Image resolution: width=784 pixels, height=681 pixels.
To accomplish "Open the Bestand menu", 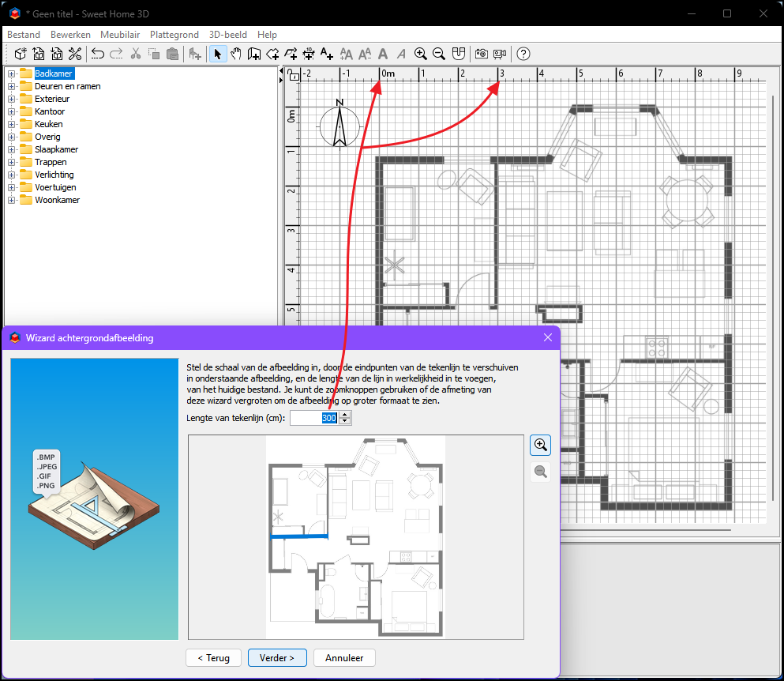I will tap(24, 35).
